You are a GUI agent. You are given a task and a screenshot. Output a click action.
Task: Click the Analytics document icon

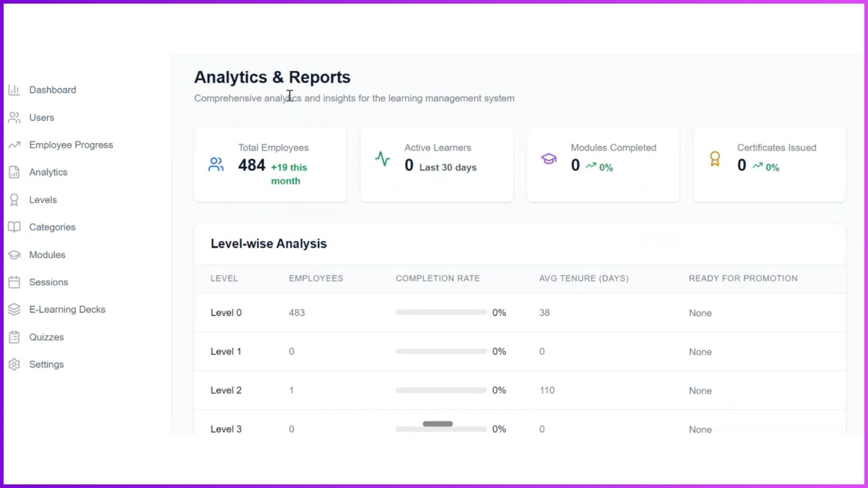(x=14, y=172)
